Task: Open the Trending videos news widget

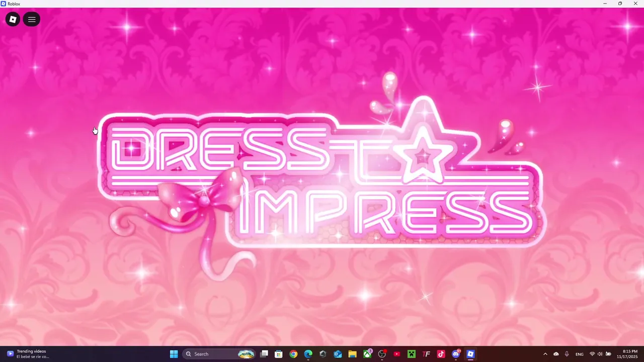Action: 28,354
